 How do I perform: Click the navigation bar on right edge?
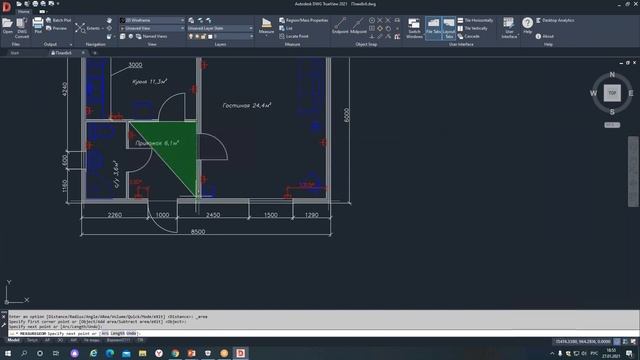633,172
